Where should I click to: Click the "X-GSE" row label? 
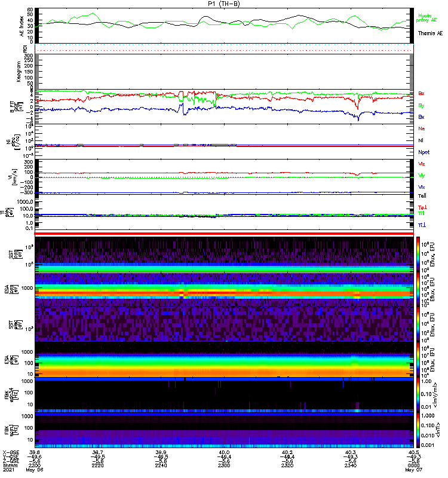coord(11,452)
